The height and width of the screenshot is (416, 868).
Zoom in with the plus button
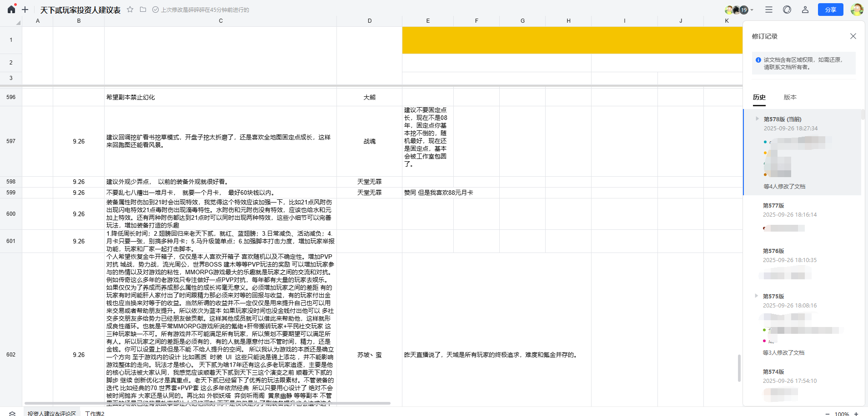pyautogui.click(x=856, y=414)
